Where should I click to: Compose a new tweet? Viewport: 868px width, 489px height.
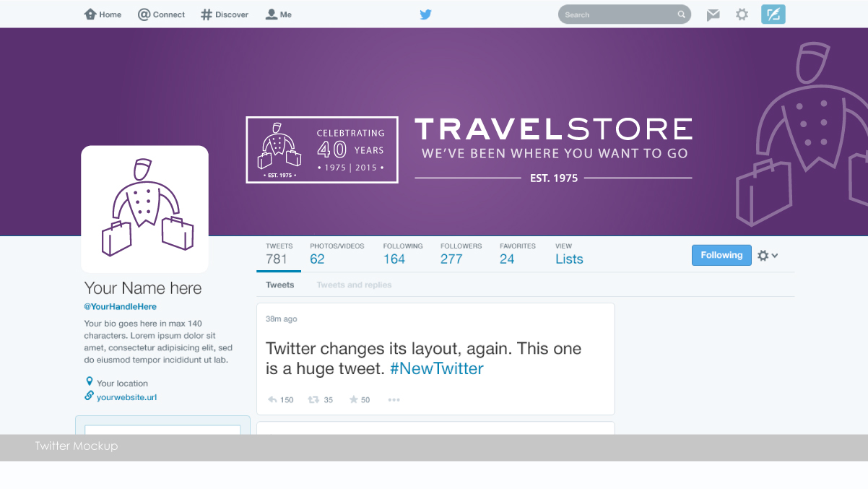click(x=773, y=14)
